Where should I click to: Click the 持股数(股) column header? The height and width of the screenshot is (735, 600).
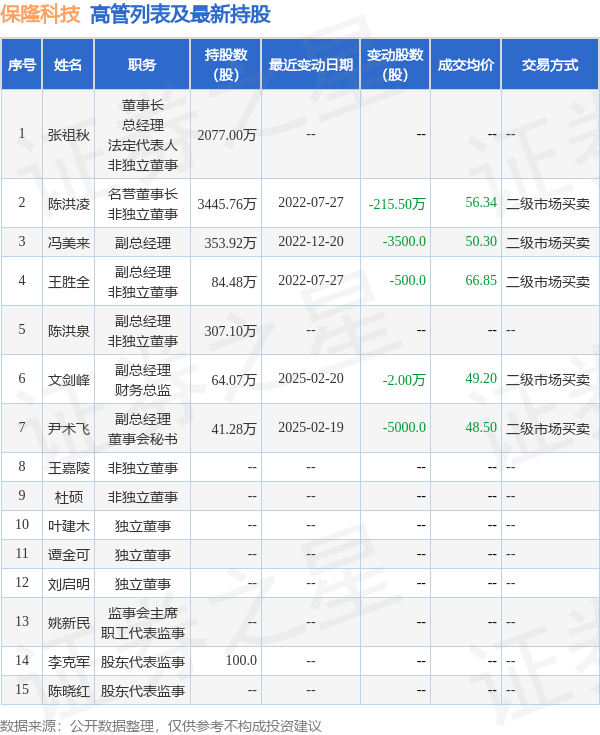click(x=226, y=65)
